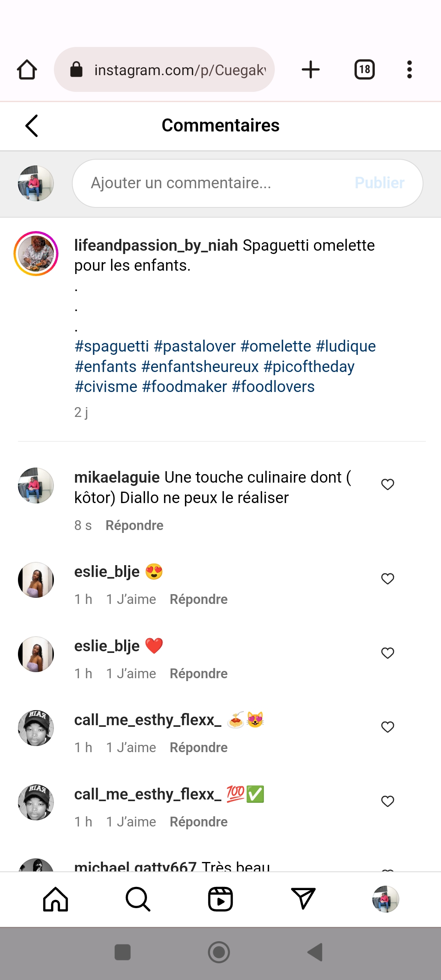
Task: Open your profile tab in bottom navigation
Action: 385,899
